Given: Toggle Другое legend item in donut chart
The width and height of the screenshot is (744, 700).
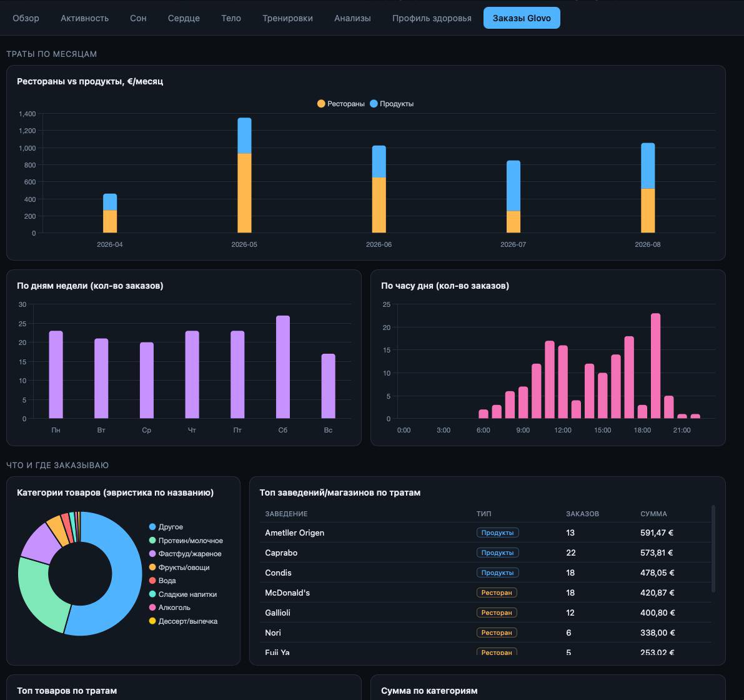Looking at the screenshot, I should pyautogui.click(x=166, y=527).
